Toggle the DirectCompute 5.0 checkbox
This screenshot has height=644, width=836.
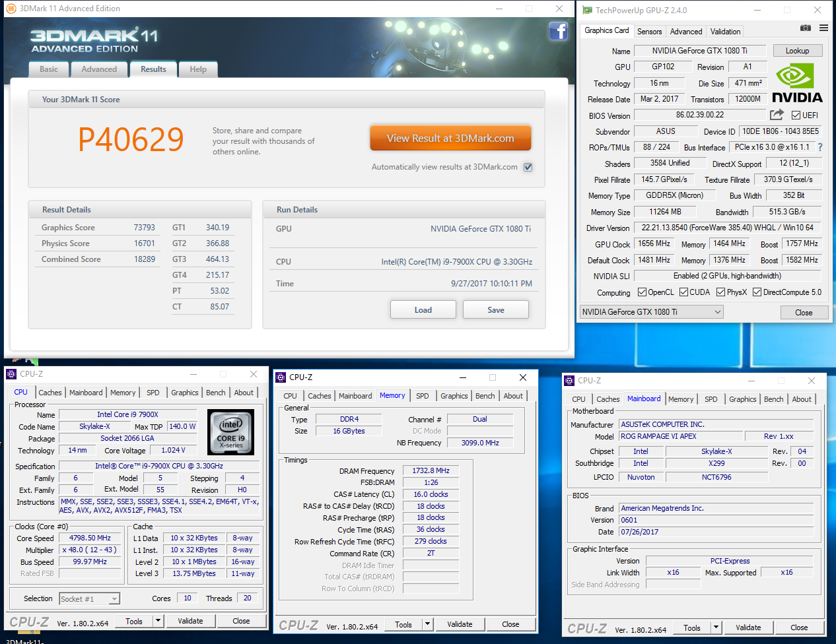757,292
